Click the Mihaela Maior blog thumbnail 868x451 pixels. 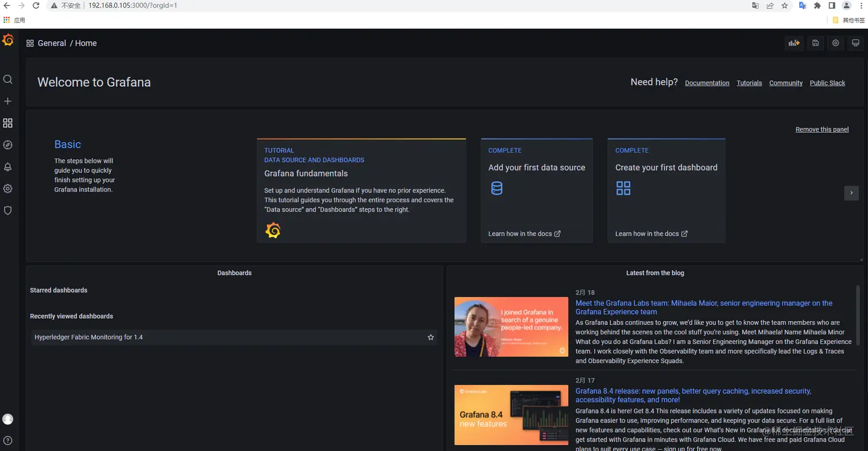511,327
